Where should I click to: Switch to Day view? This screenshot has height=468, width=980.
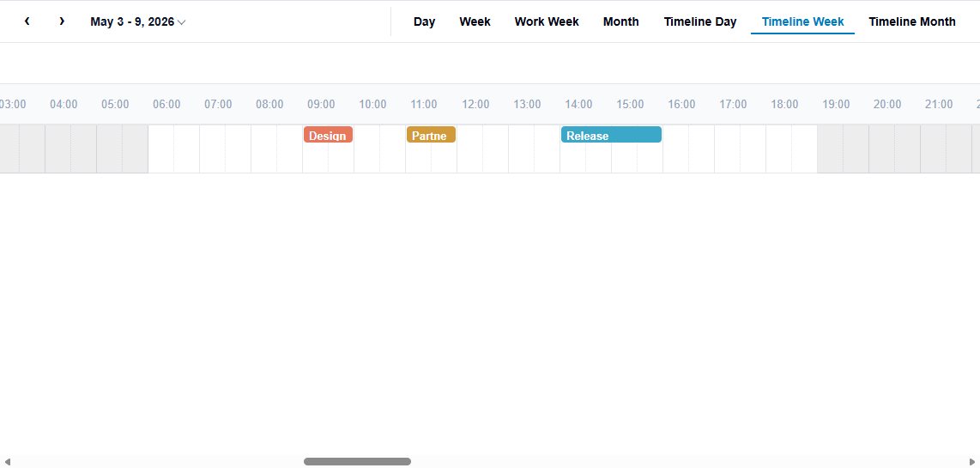pyautogui.click(x=425, y=22)
